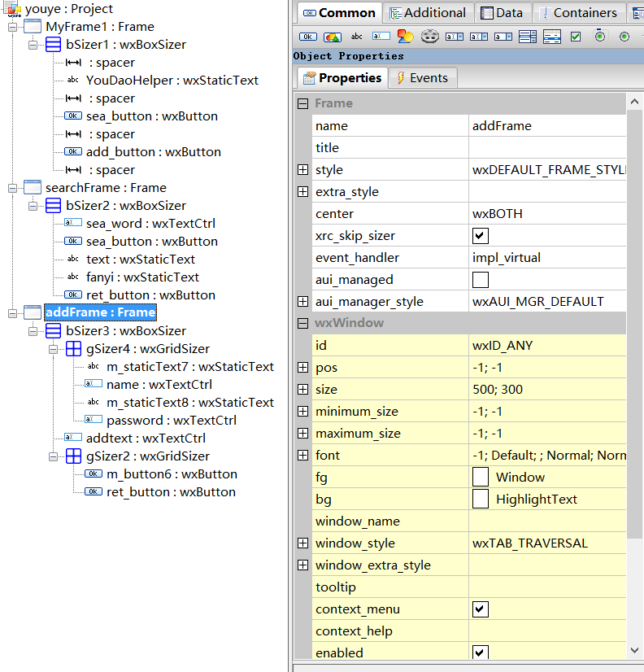Image resolution: width=644 pixels, height=672 pixels.
Task: Click the properties scrollbar down arrow
Action: [635, 650]
